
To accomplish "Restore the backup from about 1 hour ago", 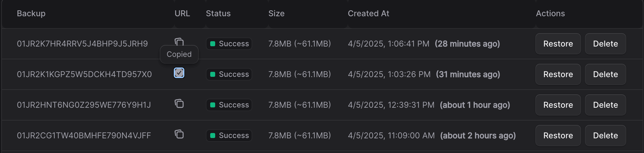I will [558, 105].
